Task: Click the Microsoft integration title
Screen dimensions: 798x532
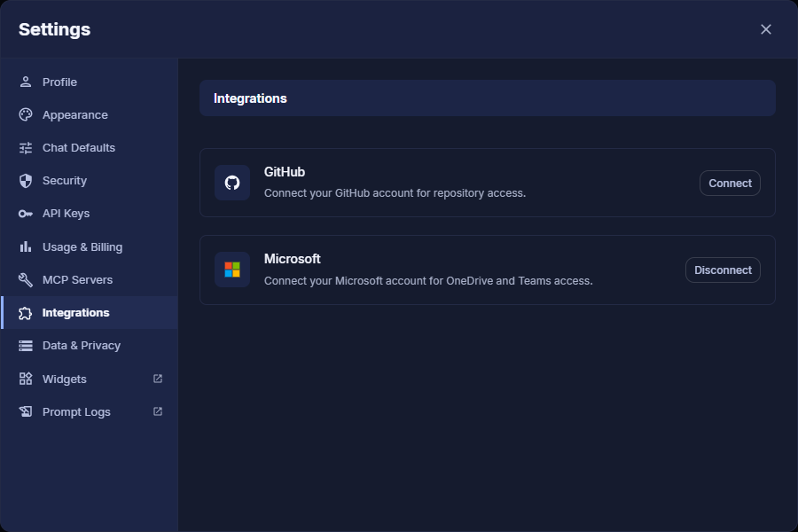Action: (x=292, y=259)
